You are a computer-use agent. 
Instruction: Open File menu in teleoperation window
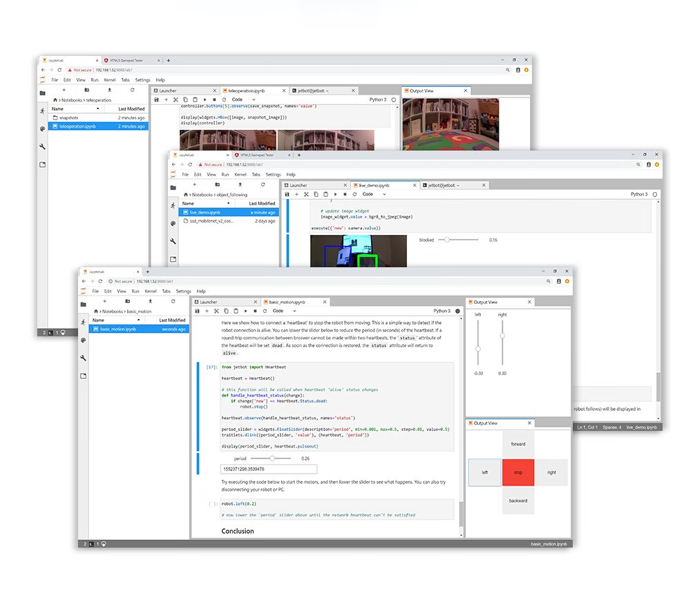point(55,80)
